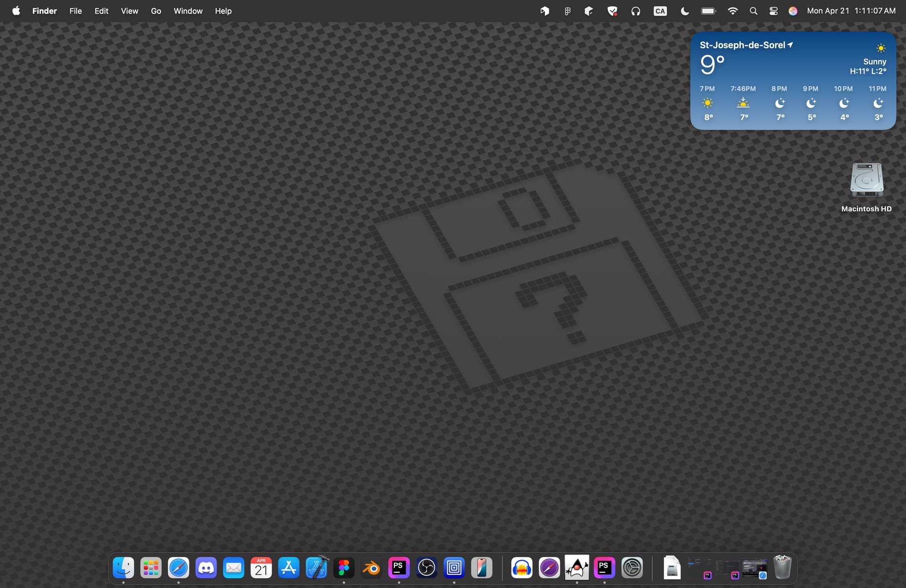The width and height of the screenshot is (906, 588).
Task: Open the Trash in the Dock
Action: pos(782,568)
